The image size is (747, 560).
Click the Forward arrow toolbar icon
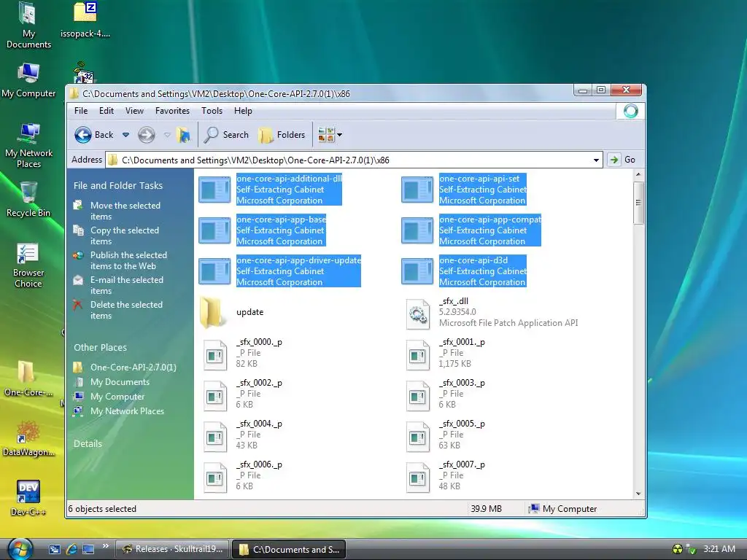147,135
